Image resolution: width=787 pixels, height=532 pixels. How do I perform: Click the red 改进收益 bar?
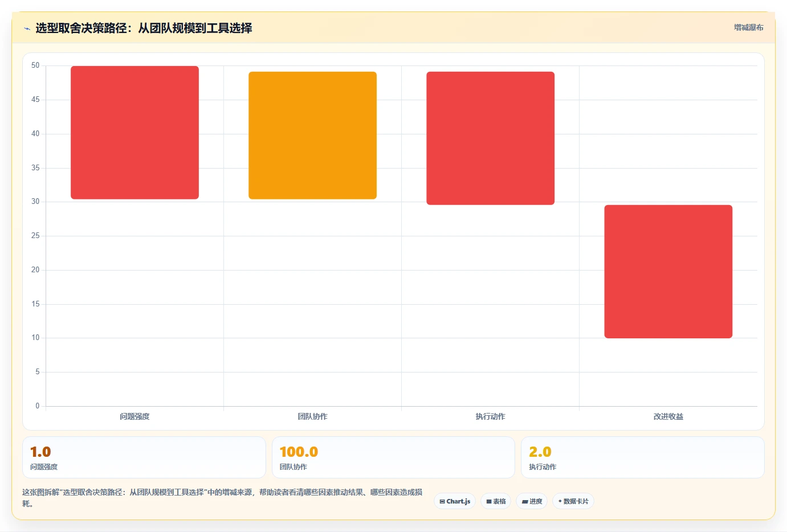668,272
